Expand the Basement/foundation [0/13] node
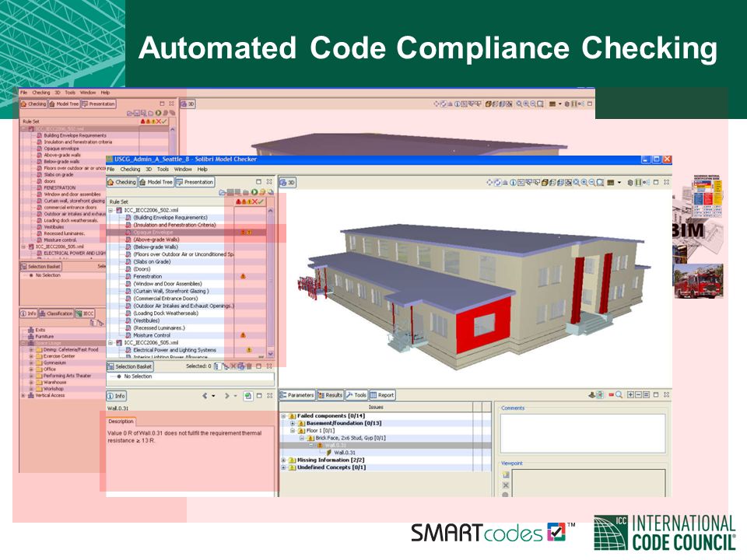The width and height of the screenshot is (747, 560). (293, 423)
